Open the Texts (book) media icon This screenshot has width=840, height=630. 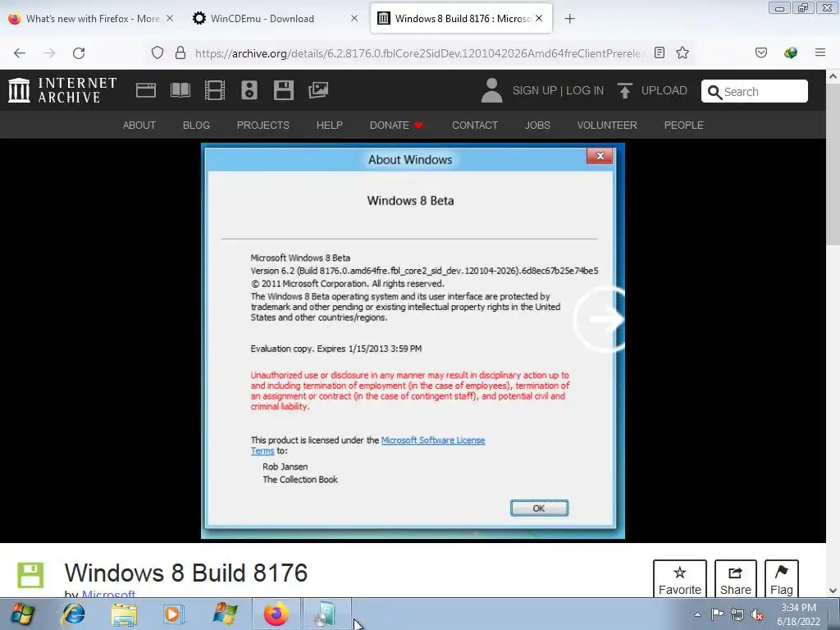click(180, 90)
